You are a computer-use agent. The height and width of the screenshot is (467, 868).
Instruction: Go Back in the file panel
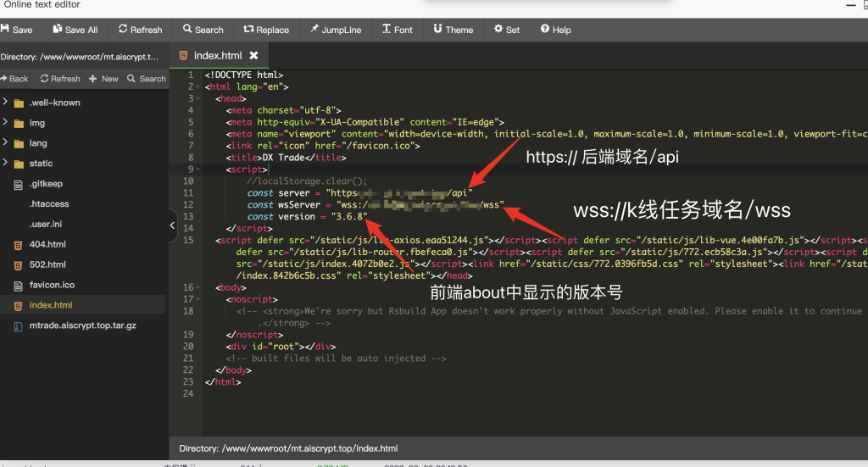coord(14,79)
